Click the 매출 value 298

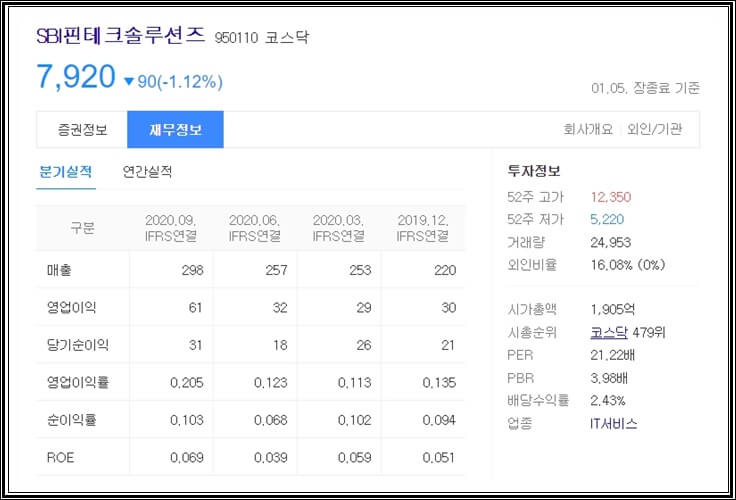[192, 270]
